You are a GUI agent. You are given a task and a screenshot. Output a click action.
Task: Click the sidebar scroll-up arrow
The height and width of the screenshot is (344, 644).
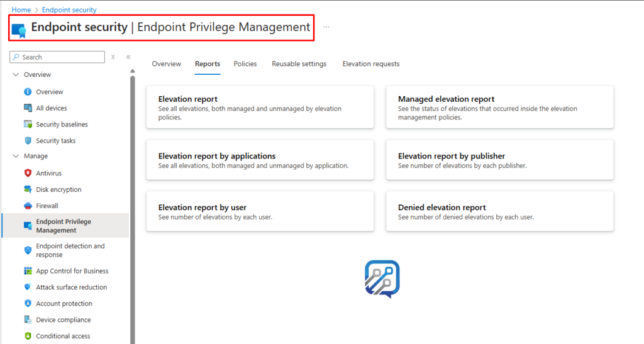(x=132, y=71)
